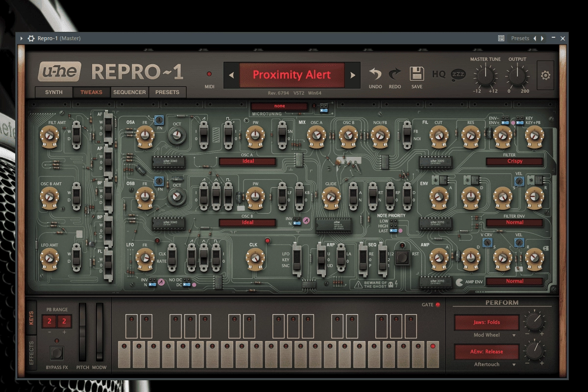Load the previous preset with left arrow
This screenshot has height=392, width=588.
(x=232, y=75)
